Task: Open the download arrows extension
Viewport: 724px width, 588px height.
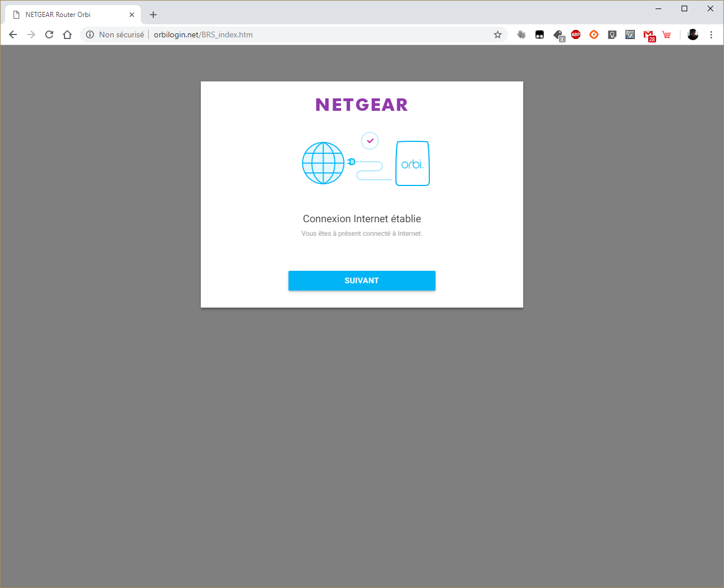Action: (522, 34)
